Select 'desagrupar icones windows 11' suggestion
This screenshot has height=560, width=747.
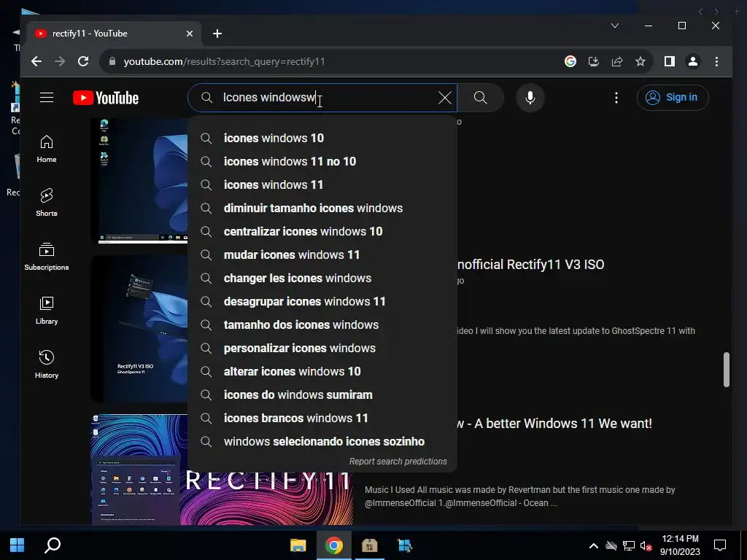322,301
